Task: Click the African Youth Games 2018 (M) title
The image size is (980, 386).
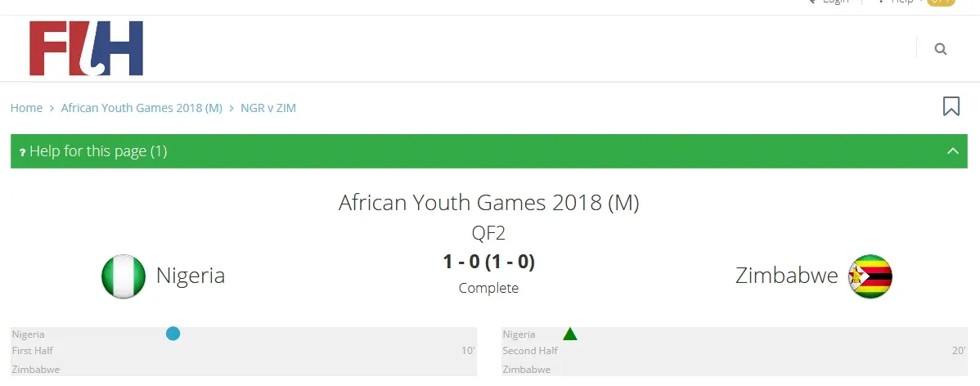Action: (x=488, y=203)
